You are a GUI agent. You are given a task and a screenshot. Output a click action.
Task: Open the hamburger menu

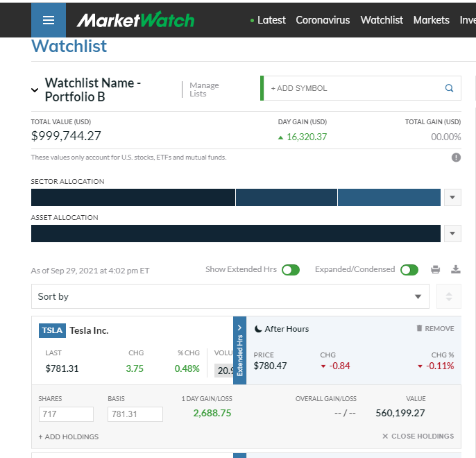click(x=49, y=20)
